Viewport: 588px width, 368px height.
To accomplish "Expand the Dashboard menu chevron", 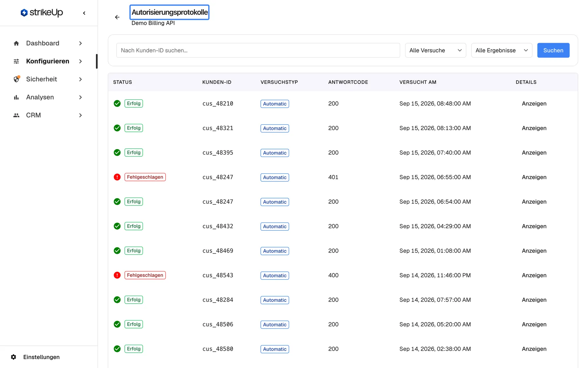I will pos(80,43).
